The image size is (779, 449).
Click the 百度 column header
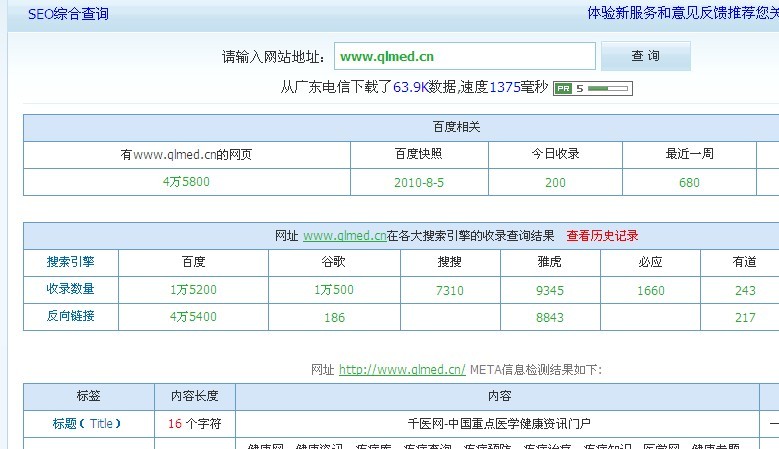pos(193,262)
